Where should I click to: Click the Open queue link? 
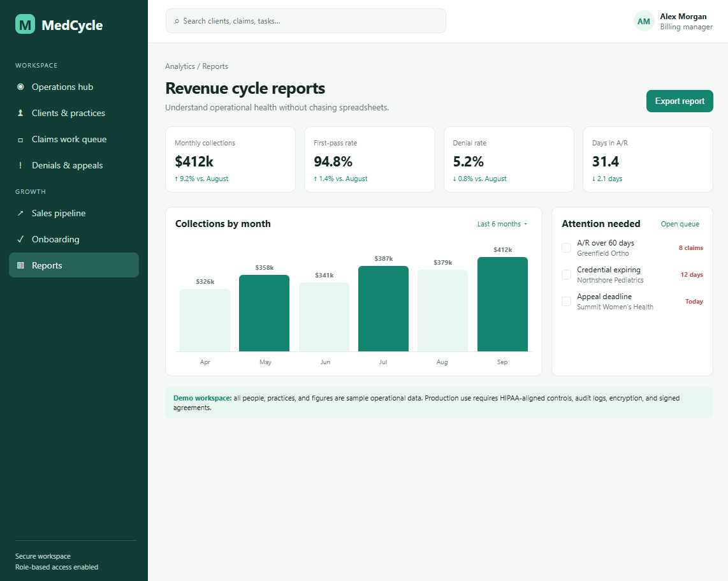pos(680,224)
